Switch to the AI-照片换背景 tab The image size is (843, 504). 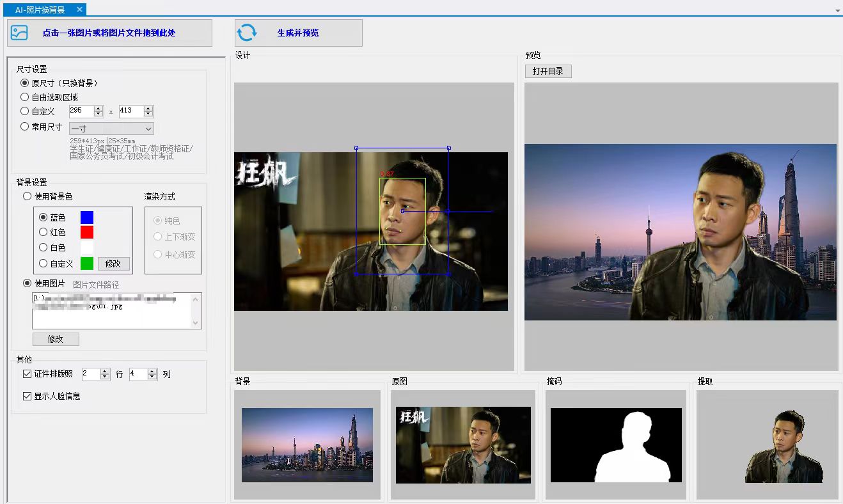[x=40, y=10]
